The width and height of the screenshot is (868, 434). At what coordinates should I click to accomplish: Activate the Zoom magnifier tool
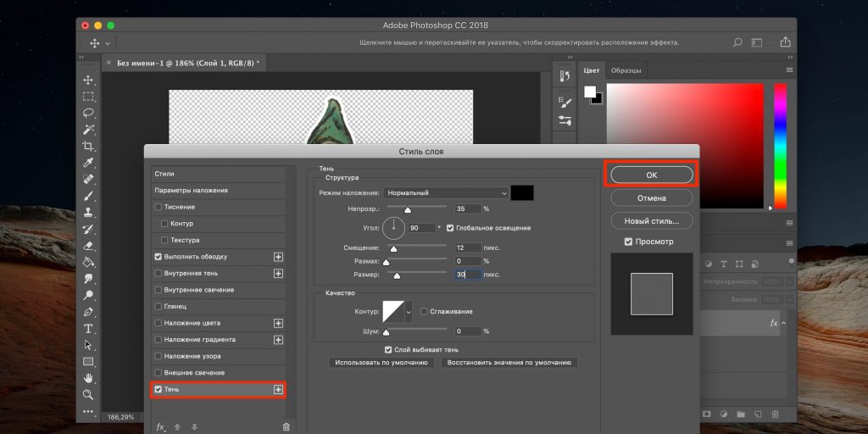coord(88,394)
